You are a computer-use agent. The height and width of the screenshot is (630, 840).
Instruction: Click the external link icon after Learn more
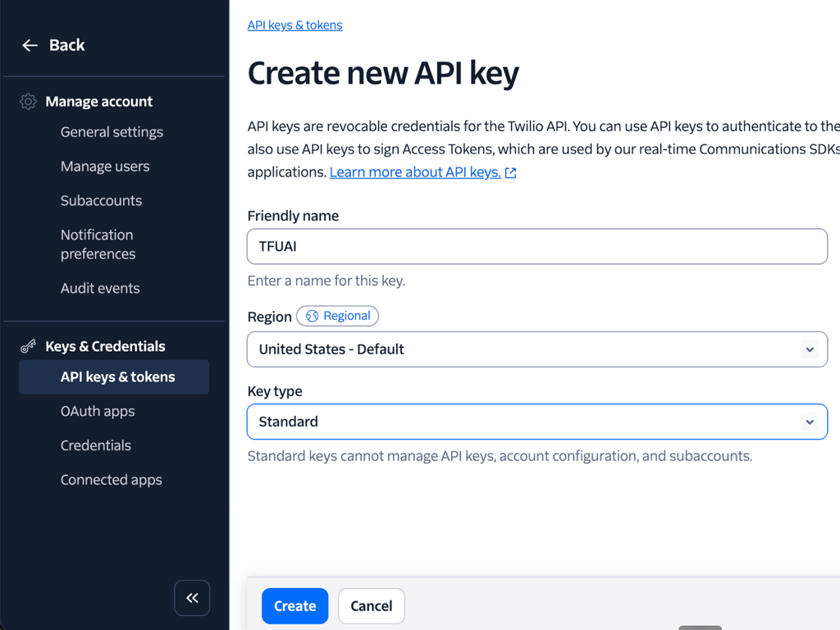click(x=510, y=172)
